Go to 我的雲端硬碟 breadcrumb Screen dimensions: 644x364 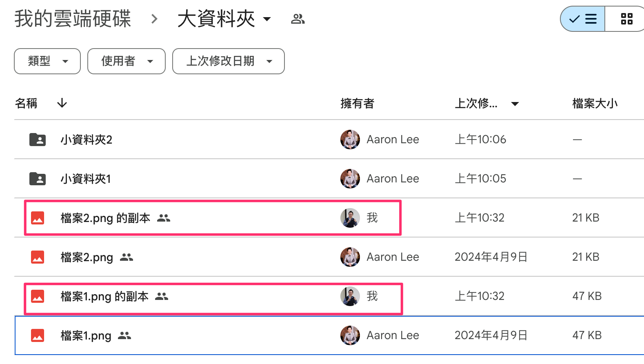click(x=73, y=19)
